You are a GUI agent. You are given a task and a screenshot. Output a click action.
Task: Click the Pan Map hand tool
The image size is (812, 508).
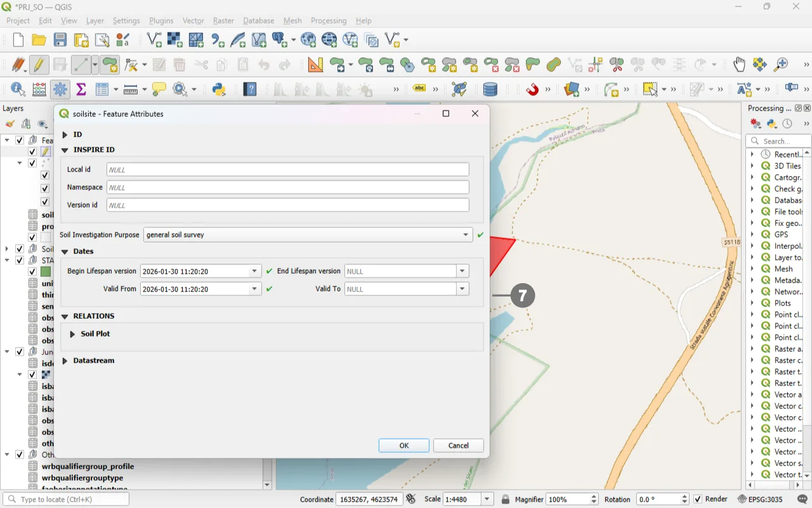(x=739, y=65)
